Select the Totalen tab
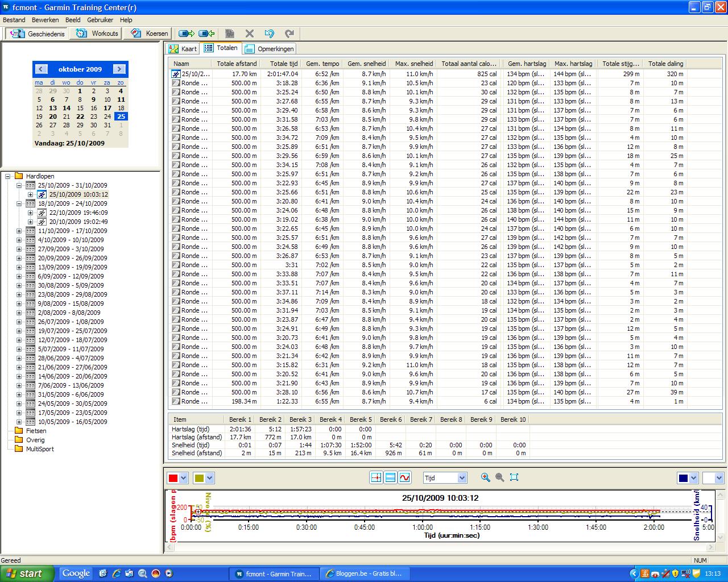Image resolution: width=728 pixels, height=582 pixels. [x=221, y=48]
